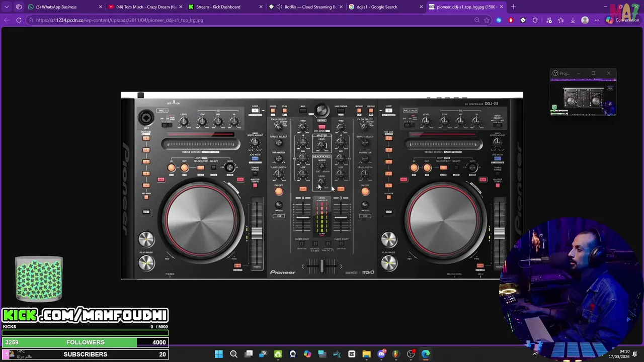
Task: Open Discord from the taskbar
Action: click(381, 354)
